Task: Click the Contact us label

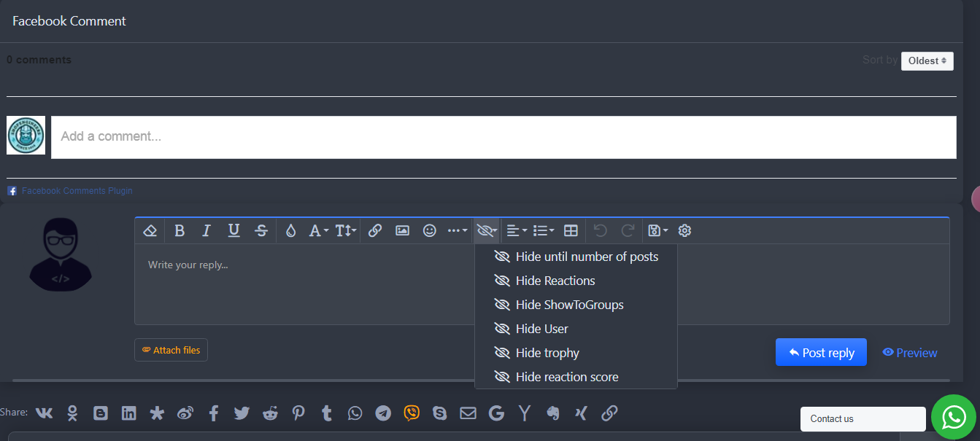Action: click(832, 418)
